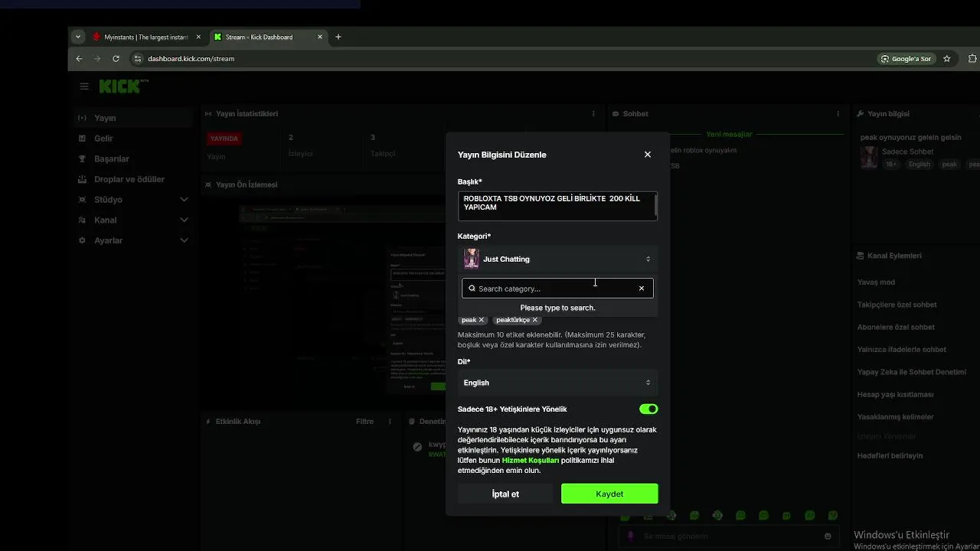Open Hedefleri belirleyin setting
Viewport: 980px width, 551px height.
click(890, 455)
